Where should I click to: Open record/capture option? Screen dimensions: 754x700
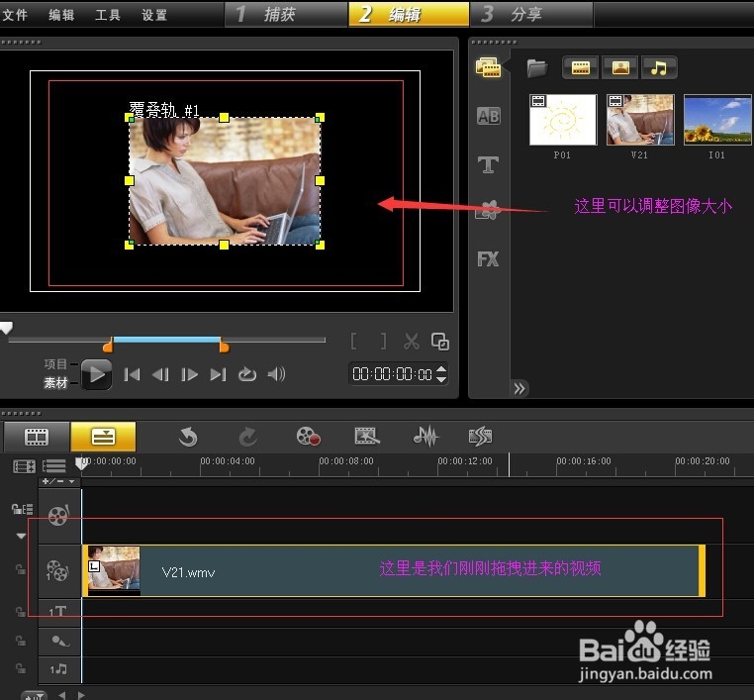pos(309,437)
